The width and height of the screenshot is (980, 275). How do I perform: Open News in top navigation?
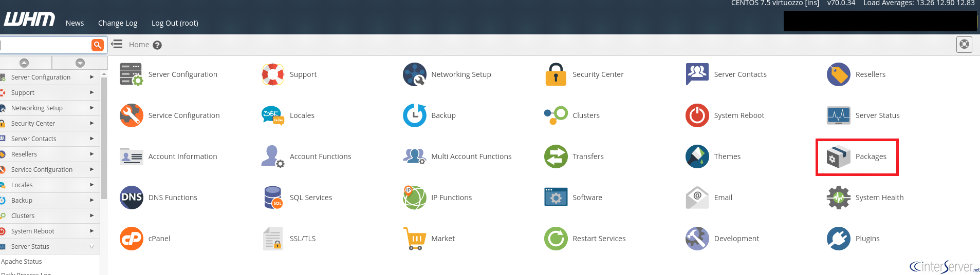[75, 23]
